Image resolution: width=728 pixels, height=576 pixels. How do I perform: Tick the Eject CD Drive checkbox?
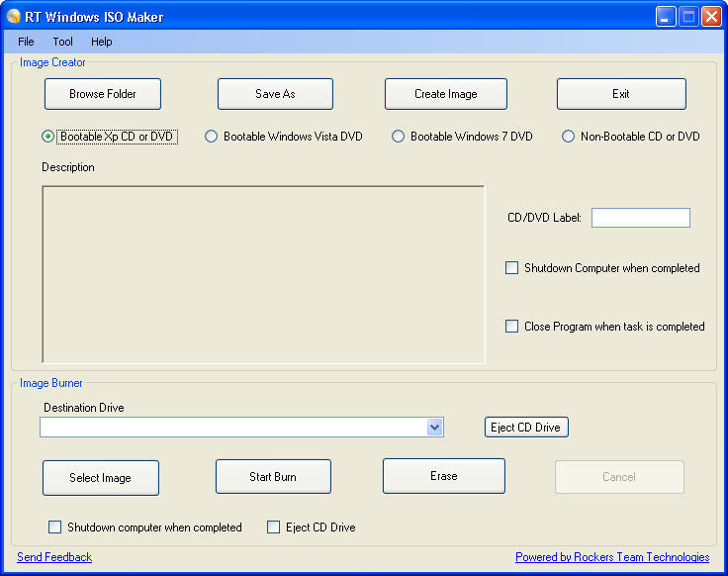tap(274, 528)
